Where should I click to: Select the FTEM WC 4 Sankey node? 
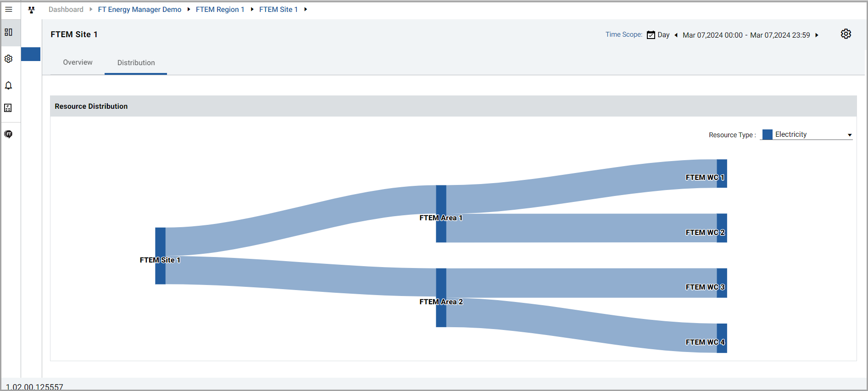[722, 338]
